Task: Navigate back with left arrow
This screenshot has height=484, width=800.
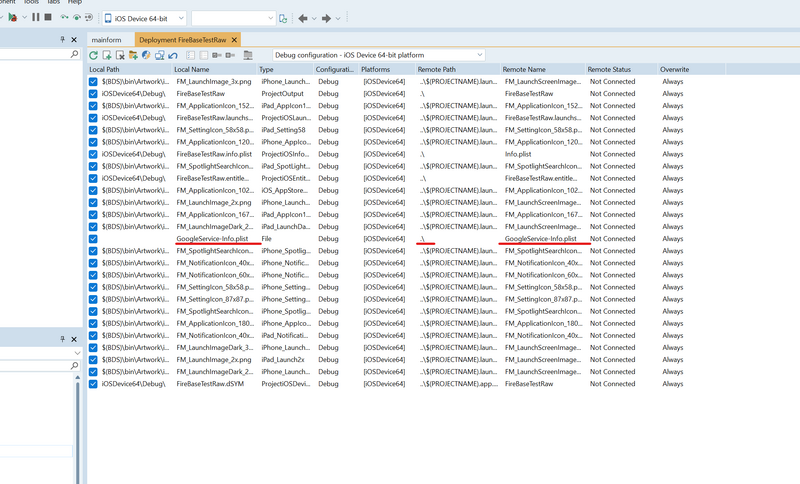Action: coord(303,18)
